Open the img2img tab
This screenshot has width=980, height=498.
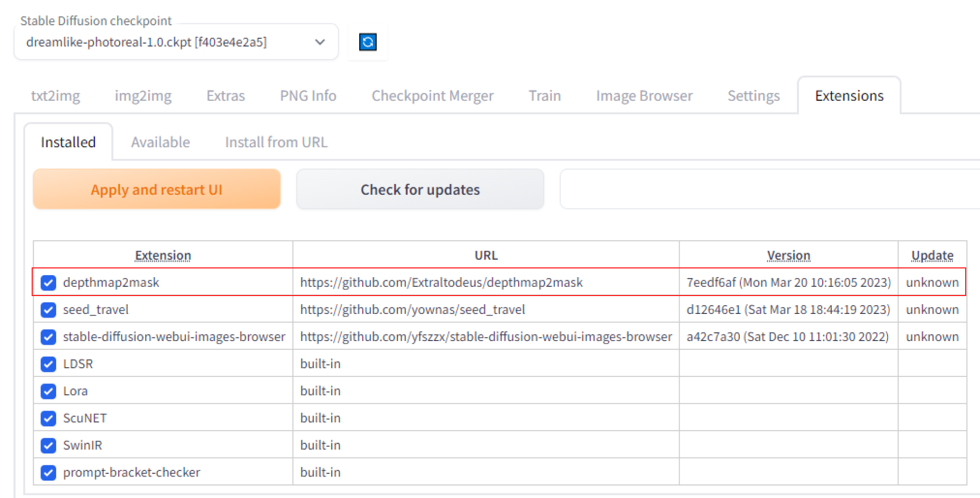point(143,96)
